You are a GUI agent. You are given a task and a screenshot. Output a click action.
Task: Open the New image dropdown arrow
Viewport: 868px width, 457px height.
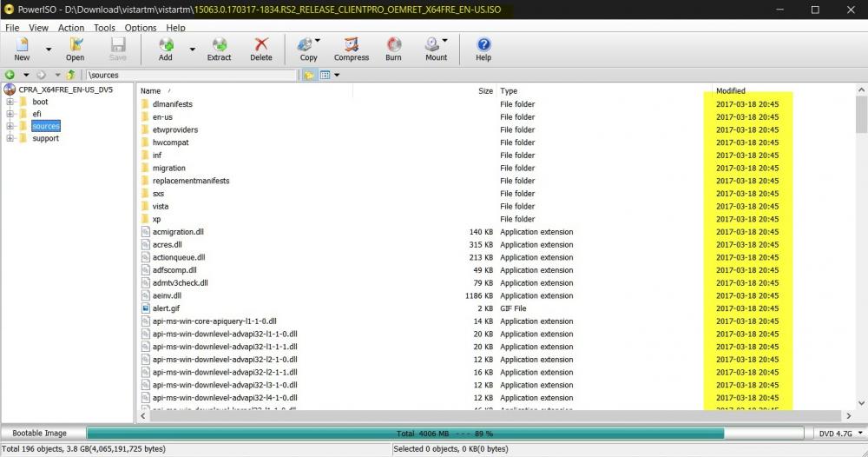49,50
